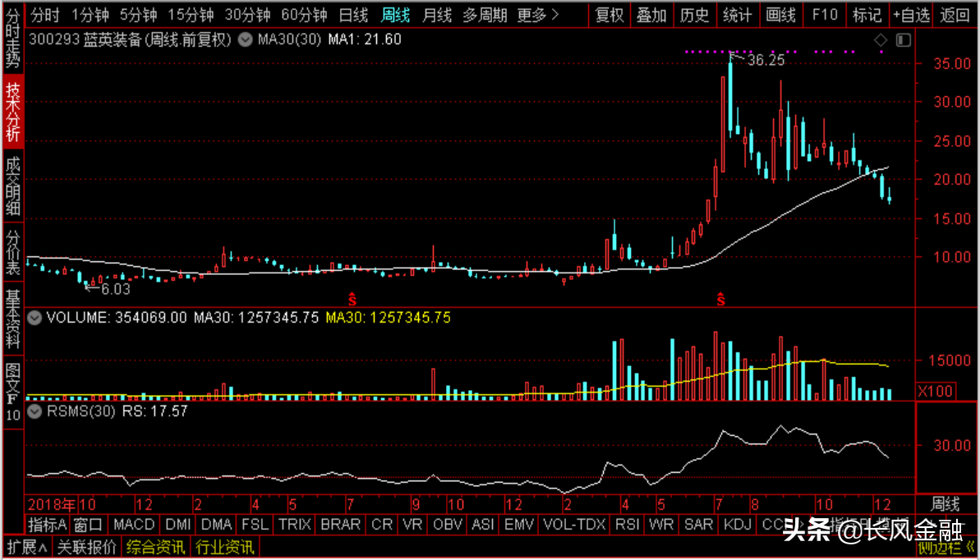Open 分时走势 in left sidebar
The image size is (980, 560).
[12, 38]
